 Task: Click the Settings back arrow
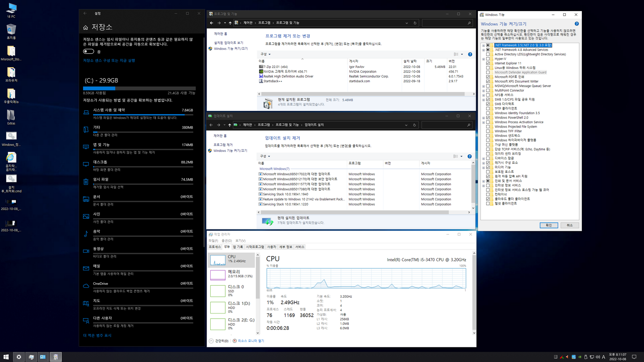(x=85, y=13)
